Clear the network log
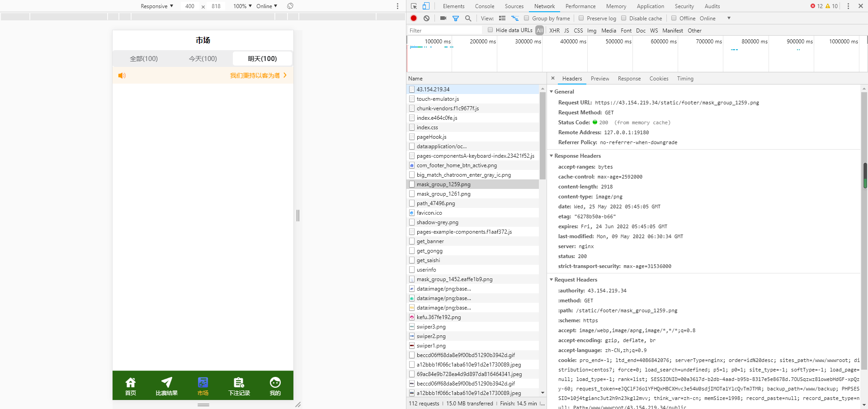 coord(426,18)
